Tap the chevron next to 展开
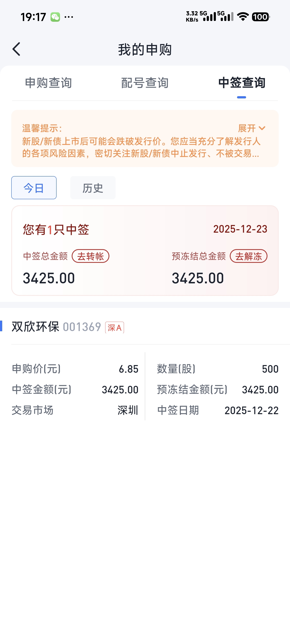 (262, 128)
